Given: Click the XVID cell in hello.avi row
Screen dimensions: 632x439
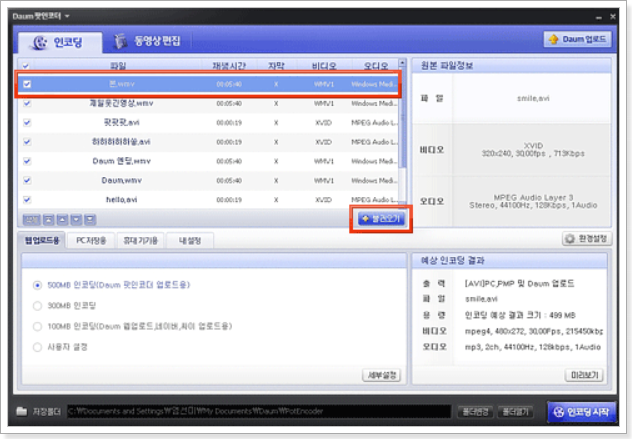Looking at the screenshot, I should [323, 200].
